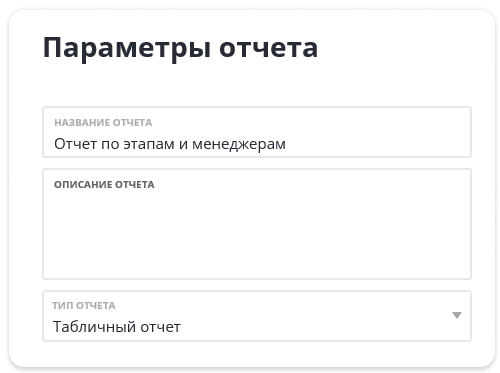Viewport: 500px width, 373px height.
Task: Expand report type list via the arrow
Action: tap(457, 315)
